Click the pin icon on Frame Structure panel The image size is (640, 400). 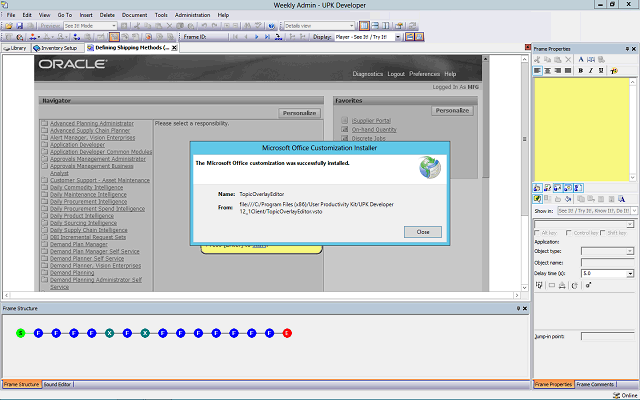[518, 309]
